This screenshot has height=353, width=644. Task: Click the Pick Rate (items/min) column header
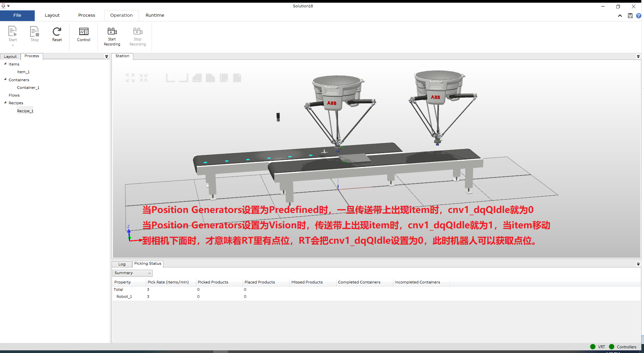171,282
